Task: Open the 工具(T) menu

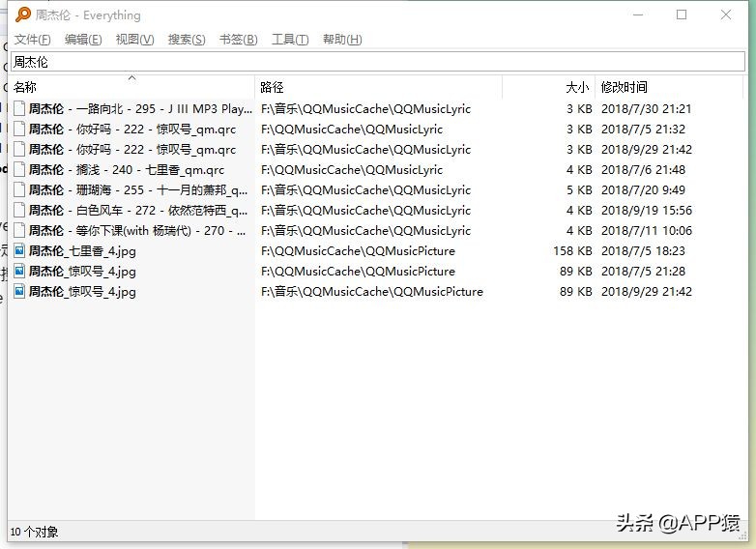Action: click(290, 40)
